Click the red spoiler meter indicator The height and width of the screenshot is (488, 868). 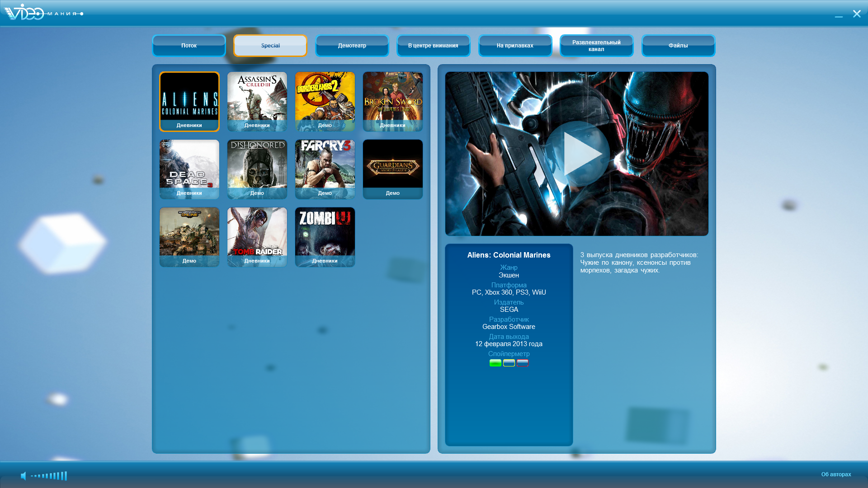point(523,363)
